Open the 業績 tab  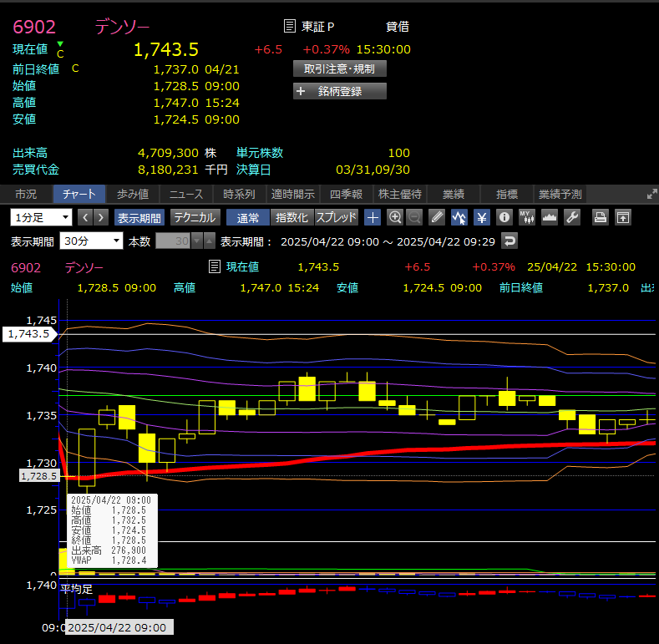[453, 194]
